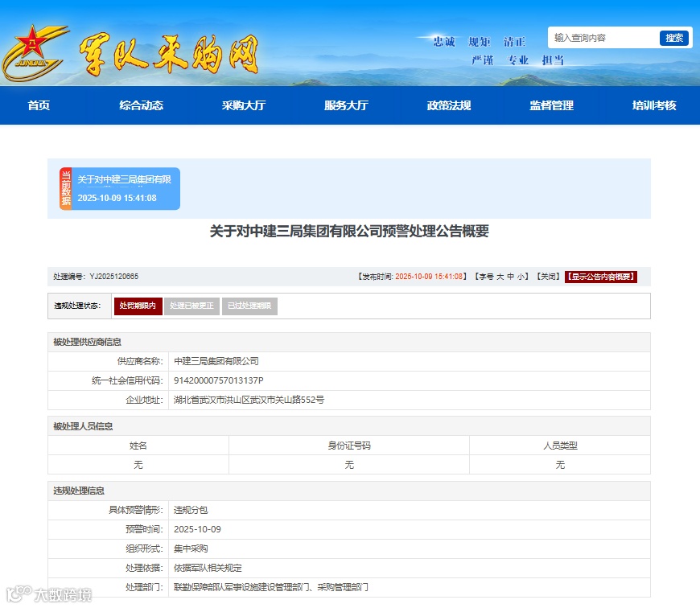Image resolution: width=700 pixels, height=608 pixels.
Task: Click the 供应商名称 label
Action: (140, 361)
